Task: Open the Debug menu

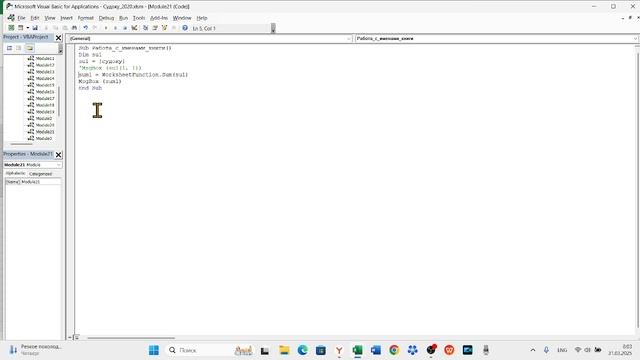Action: coord(106,18)
